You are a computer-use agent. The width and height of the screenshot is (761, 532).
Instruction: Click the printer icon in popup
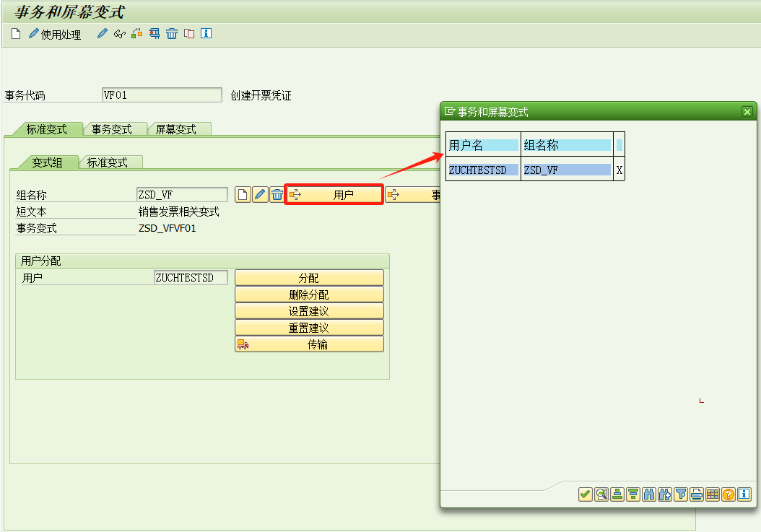697,494
